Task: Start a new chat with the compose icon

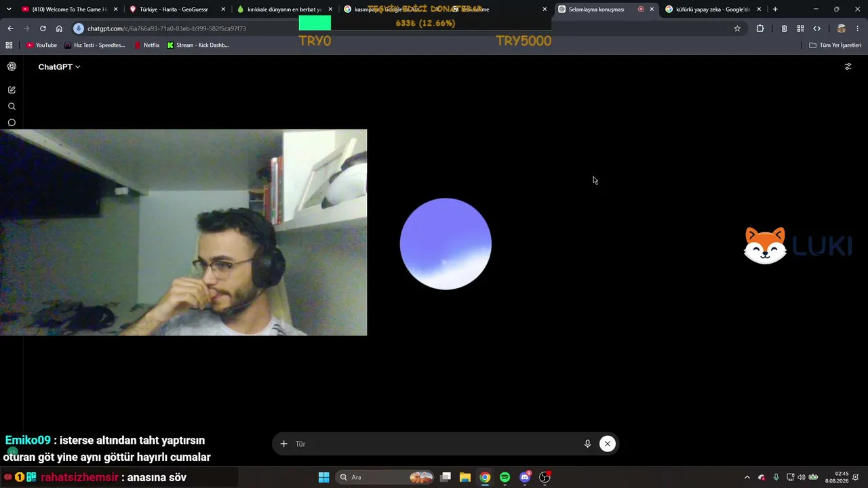Action: [x=12, y=89]
